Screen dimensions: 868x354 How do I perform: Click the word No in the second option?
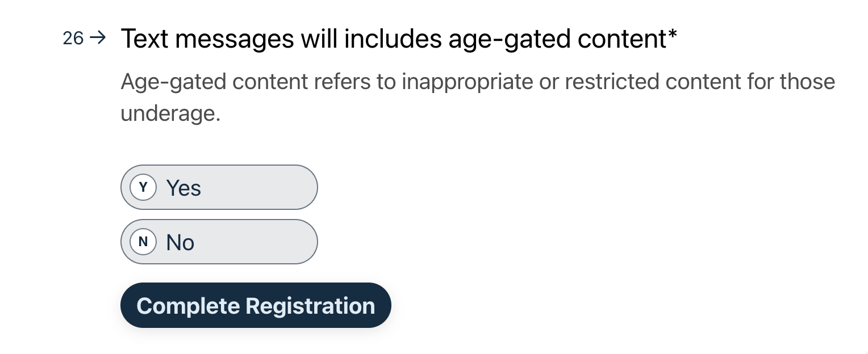click(180, 242)
